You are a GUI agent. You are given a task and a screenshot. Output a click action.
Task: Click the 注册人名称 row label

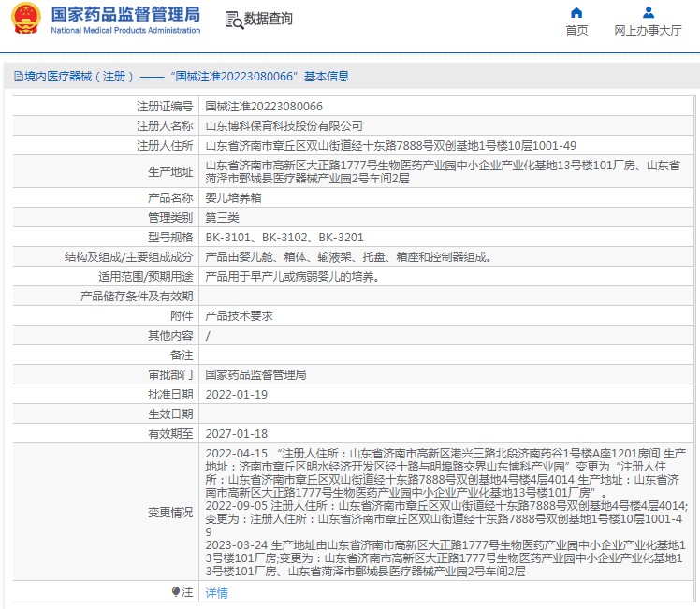(x=165, y=125)
